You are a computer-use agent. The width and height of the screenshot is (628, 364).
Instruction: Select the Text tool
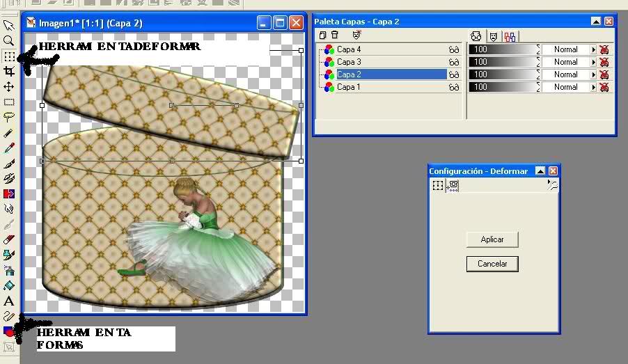tap(9, 301)
